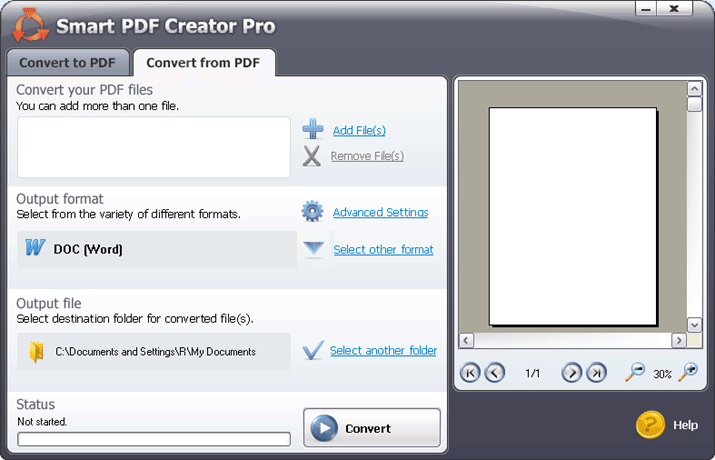Jump to last page in preview

(596, 373)
